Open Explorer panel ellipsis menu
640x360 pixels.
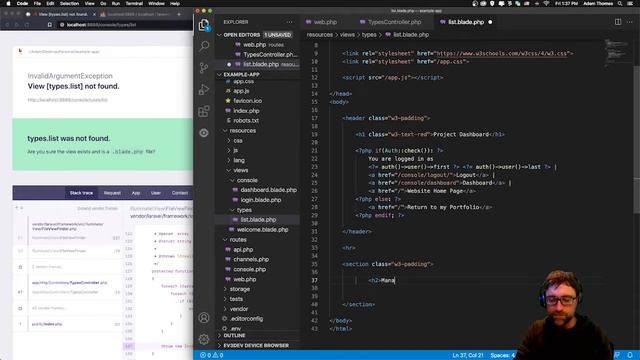tap(289, 22)
